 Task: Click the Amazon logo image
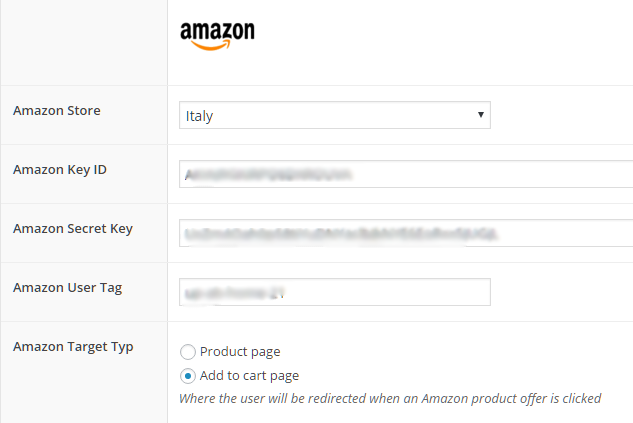[217, 36]
